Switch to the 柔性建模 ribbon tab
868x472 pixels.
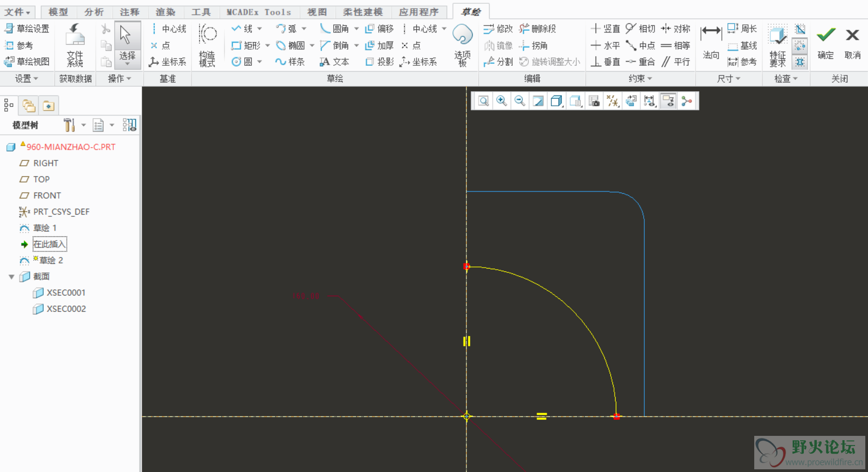point(363,12)
